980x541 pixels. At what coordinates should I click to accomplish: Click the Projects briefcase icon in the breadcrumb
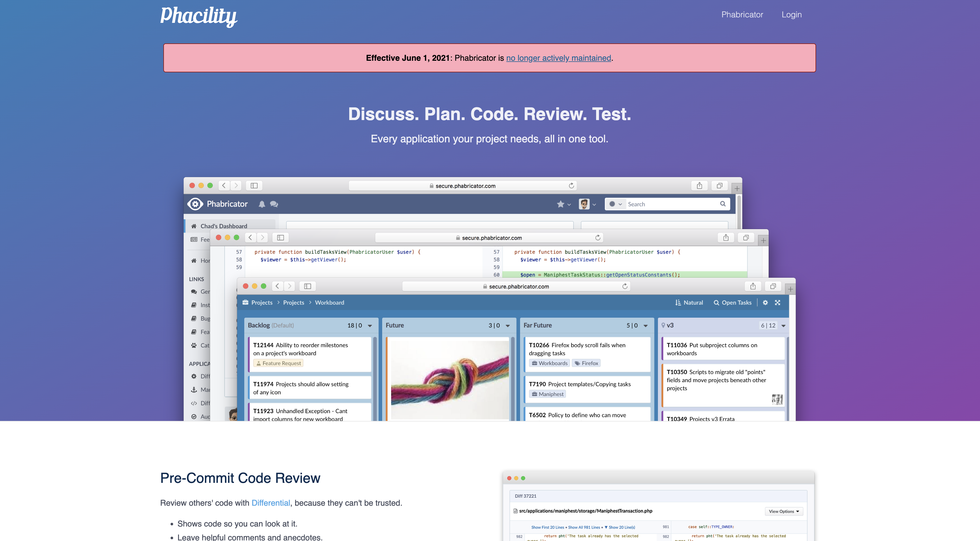pyautogui.click(x=245, y=302)
